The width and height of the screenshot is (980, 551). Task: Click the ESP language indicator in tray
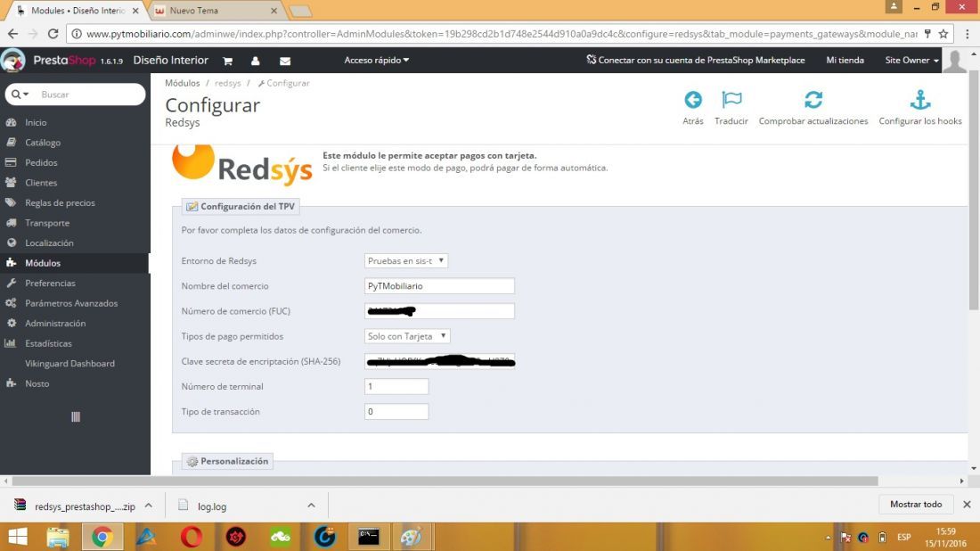(x=903, y=538)
